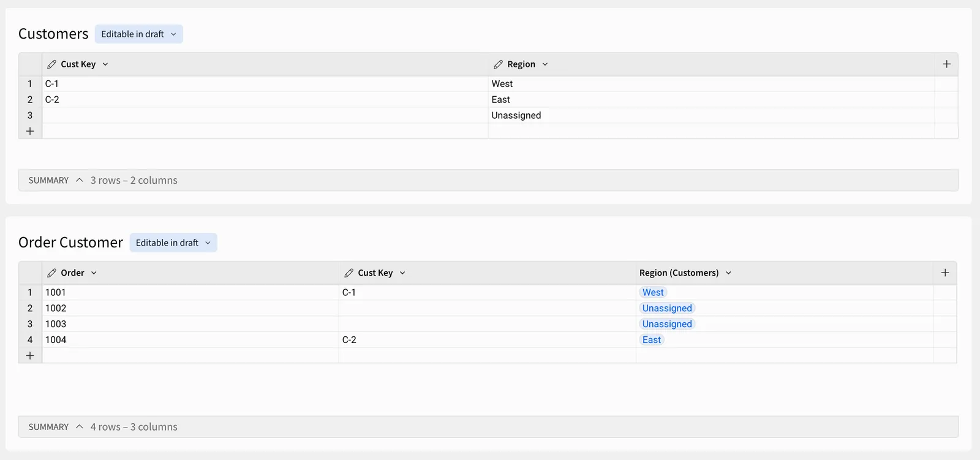Open Order Customer Editable in draft dropdown
980x460 pixels.
(173, 243)
